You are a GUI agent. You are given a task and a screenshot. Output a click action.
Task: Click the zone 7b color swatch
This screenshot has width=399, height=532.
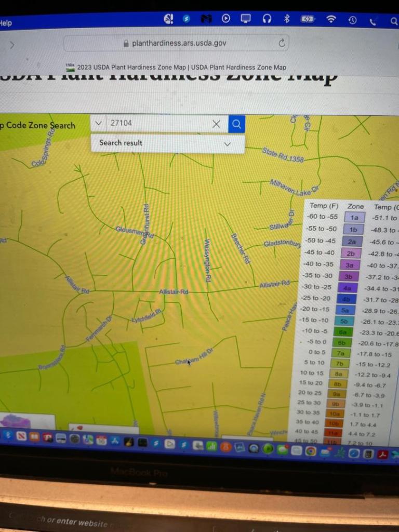(340, 363)
